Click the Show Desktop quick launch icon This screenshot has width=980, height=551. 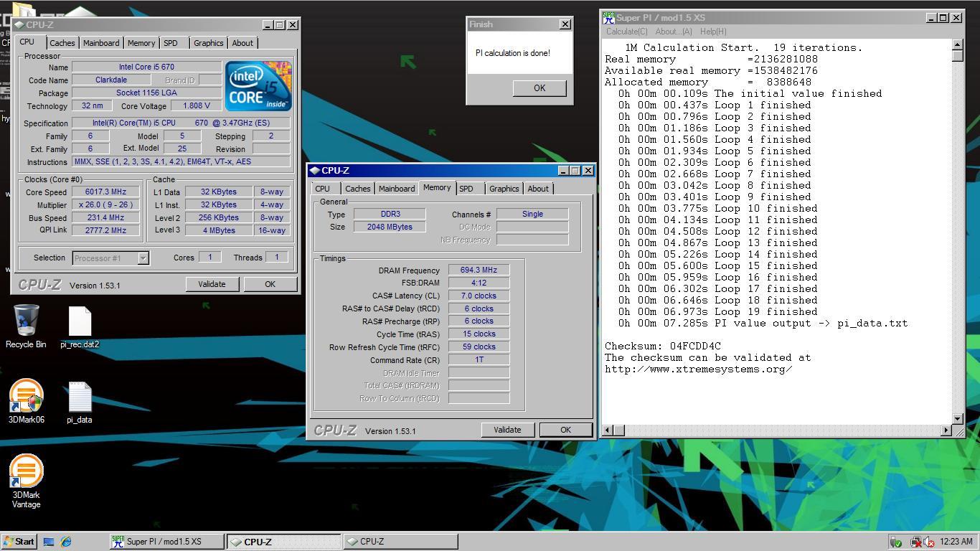(49, 542)
